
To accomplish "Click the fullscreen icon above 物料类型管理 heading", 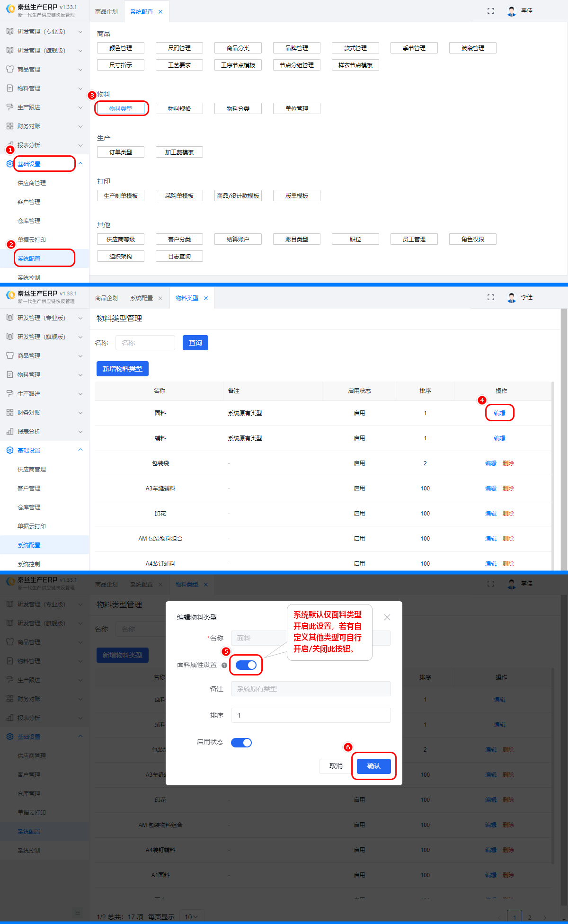I will pyautogui.click(x=491, y=297).
